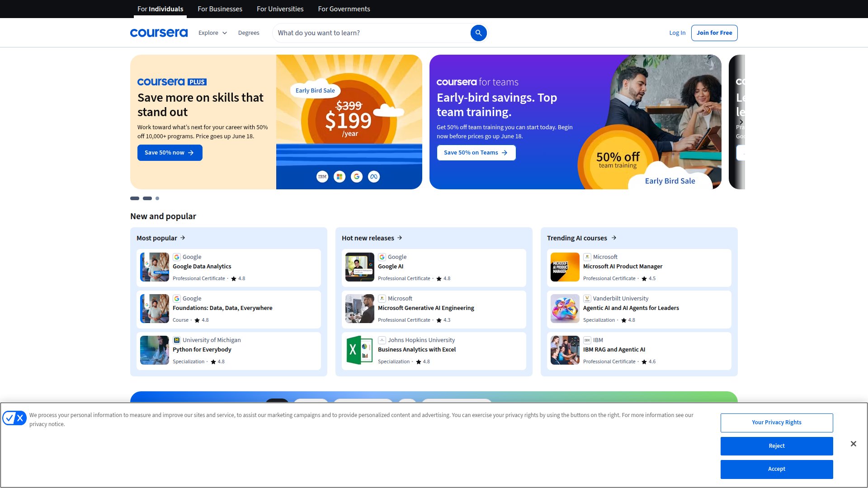
Task: Open the Most popular section arrow link
Action: [x=161, y=238]
